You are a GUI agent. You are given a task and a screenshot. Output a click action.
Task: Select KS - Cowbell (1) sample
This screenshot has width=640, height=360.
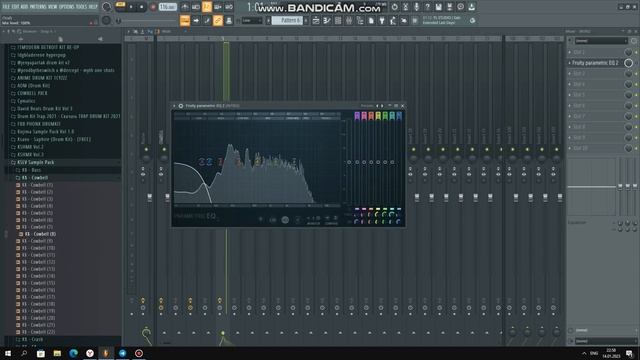pos(37,185)
